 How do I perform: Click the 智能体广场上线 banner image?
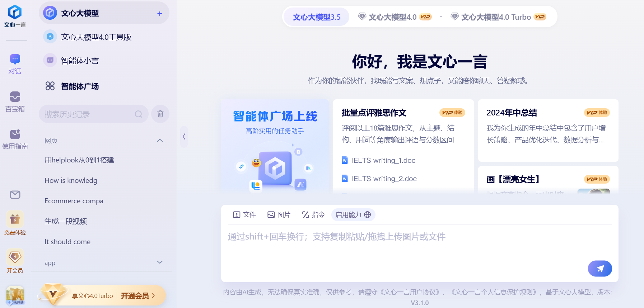tap(275, 146)
